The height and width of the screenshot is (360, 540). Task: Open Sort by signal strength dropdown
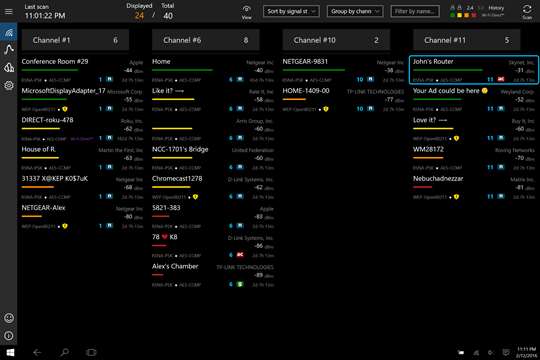coord(291,11)
